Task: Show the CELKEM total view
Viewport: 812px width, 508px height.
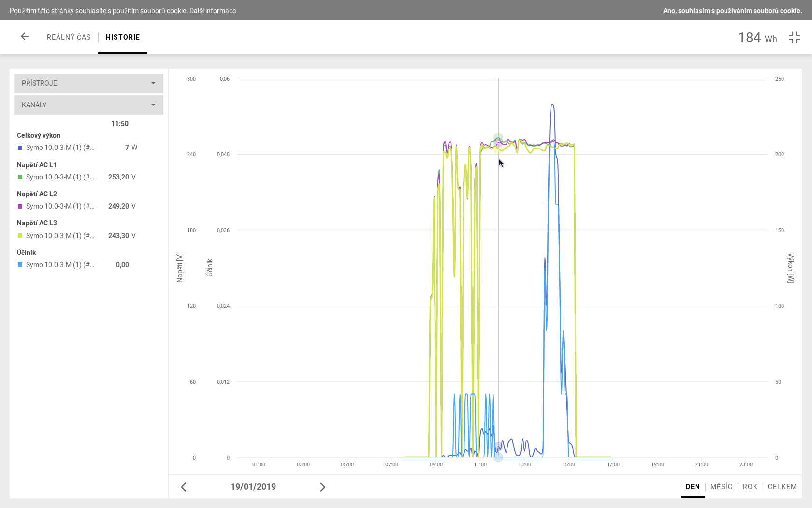Action: point(782,487)
